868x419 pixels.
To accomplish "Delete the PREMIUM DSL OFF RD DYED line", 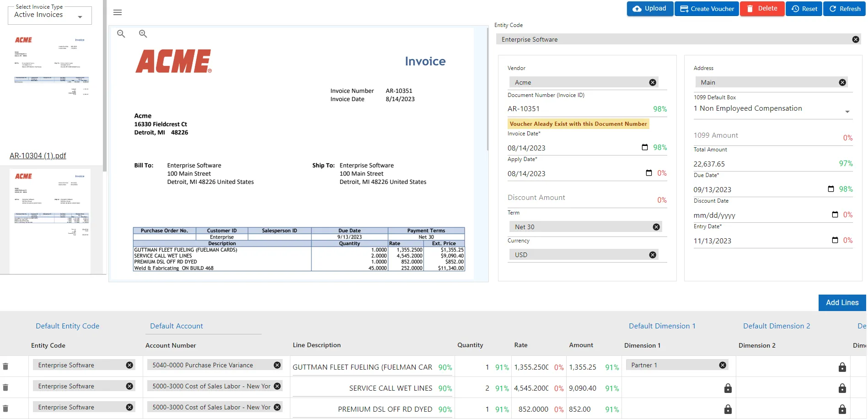I will coord(5,408).
